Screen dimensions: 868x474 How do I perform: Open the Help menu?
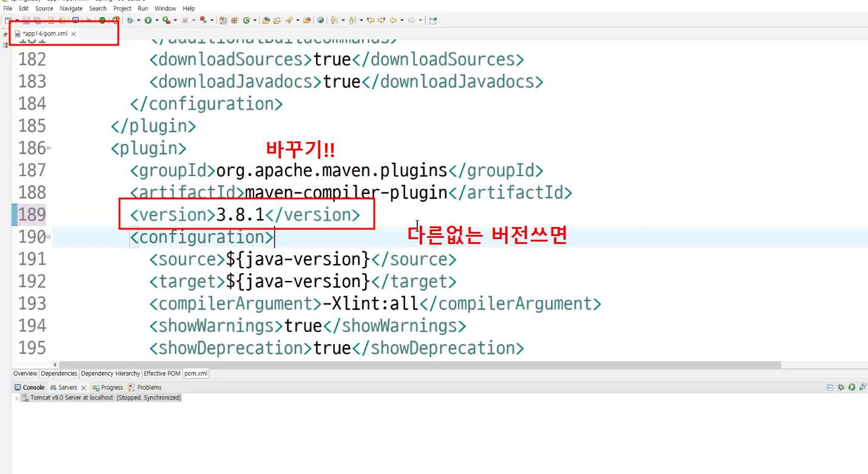click(x=189, y=8)
